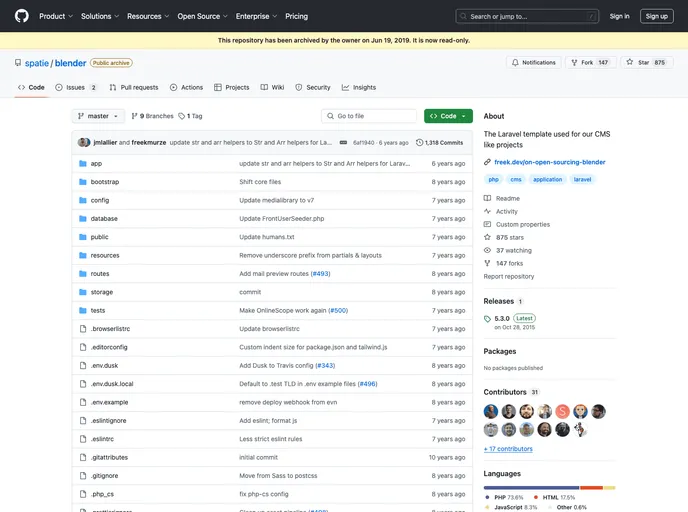The width and height of the screenshot is (688, 512).
Task: Click the Sign up button
Action: pos(656,16)
